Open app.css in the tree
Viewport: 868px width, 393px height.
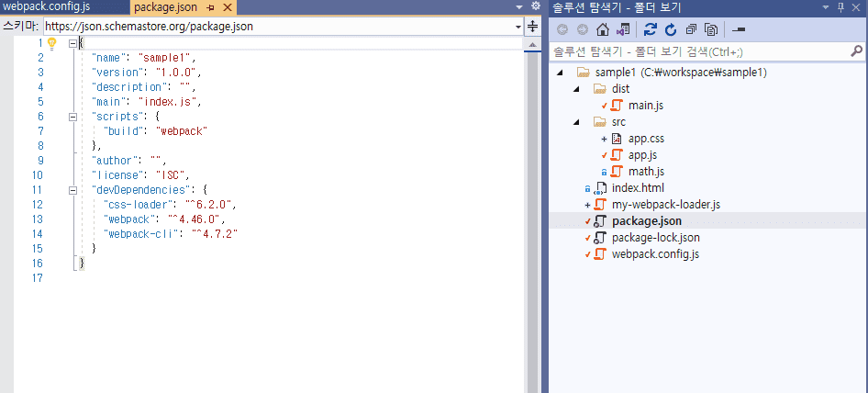click(646, 139)
